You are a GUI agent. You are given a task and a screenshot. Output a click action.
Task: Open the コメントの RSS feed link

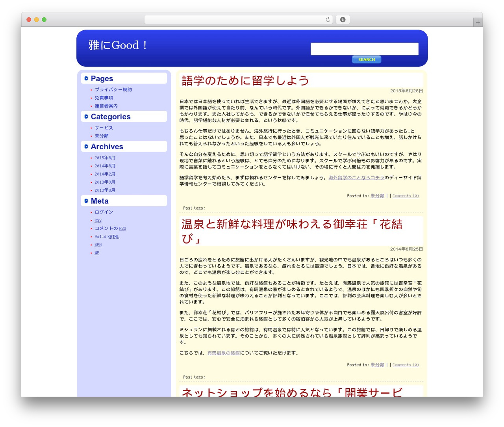click(110, 228)
